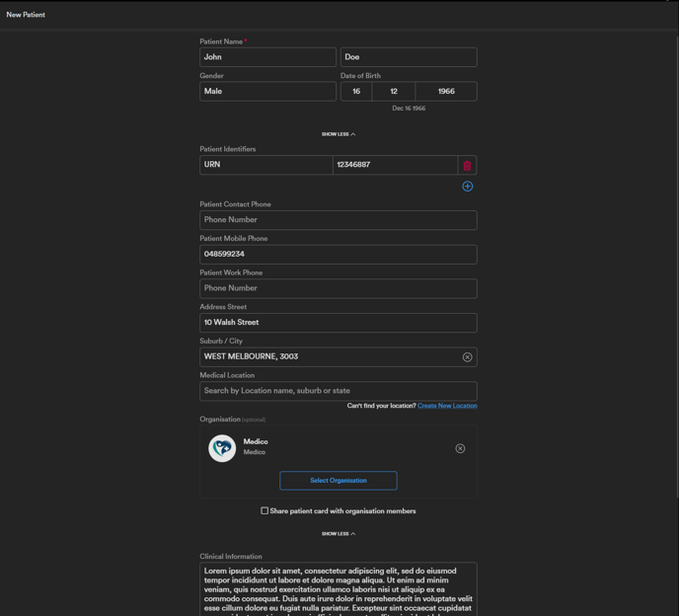Edit identifier value 12346887
679x616 pixels.
pos(395,165)
